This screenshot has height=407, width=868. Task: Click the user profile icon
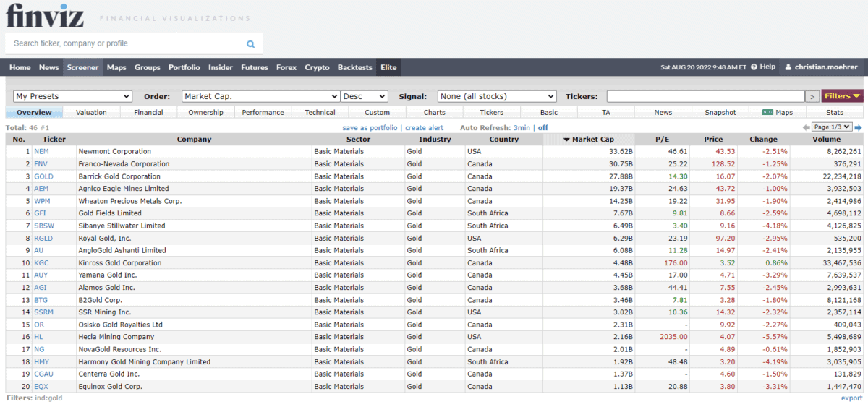[x=788, y=67]
